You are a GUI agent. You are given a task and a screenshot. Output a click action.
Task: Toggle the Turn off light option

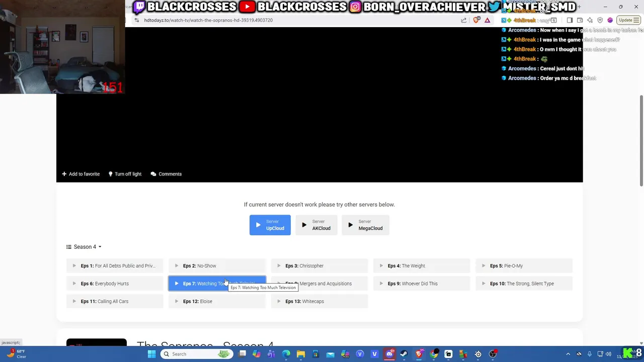pos(125,174)
